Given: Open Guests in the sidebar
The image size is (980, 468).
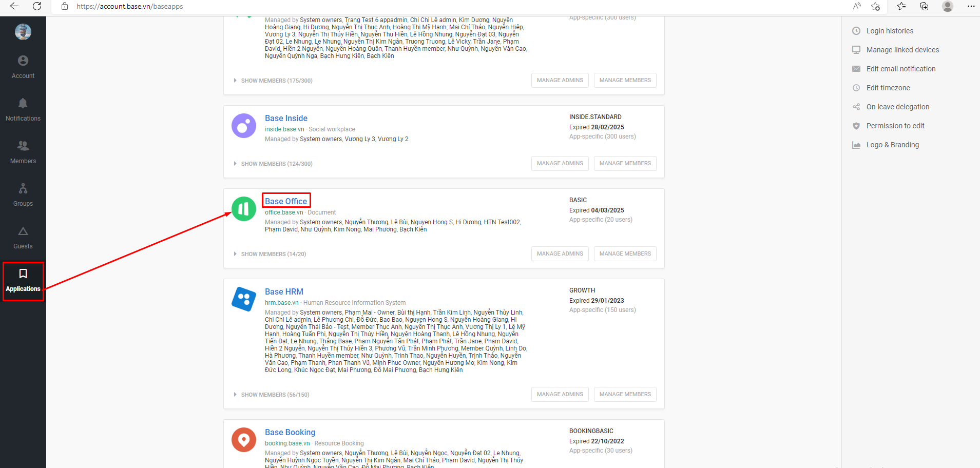Looking at the screenshot, I should [x=23, y=238].
